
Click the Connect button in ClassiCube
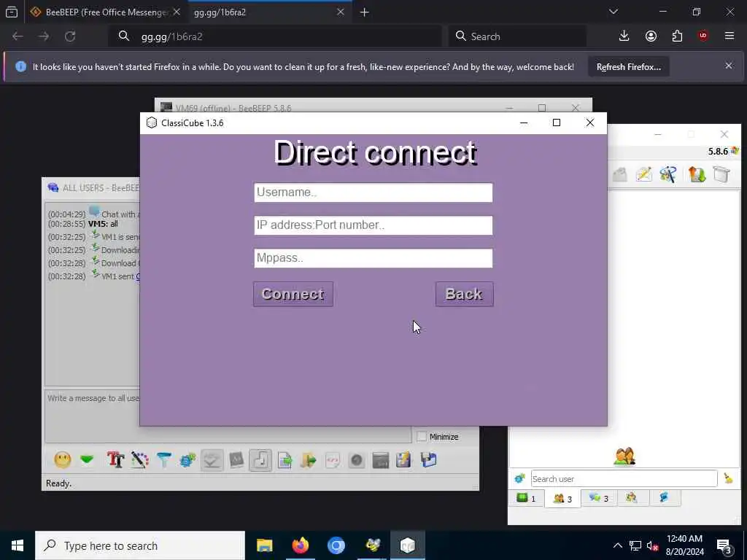(x=293, y=294)
